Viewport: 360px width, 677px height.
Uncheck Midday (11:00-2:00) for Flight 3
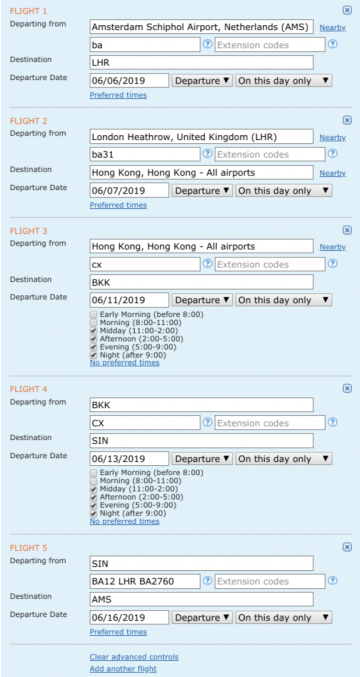[x=94, y=331]
